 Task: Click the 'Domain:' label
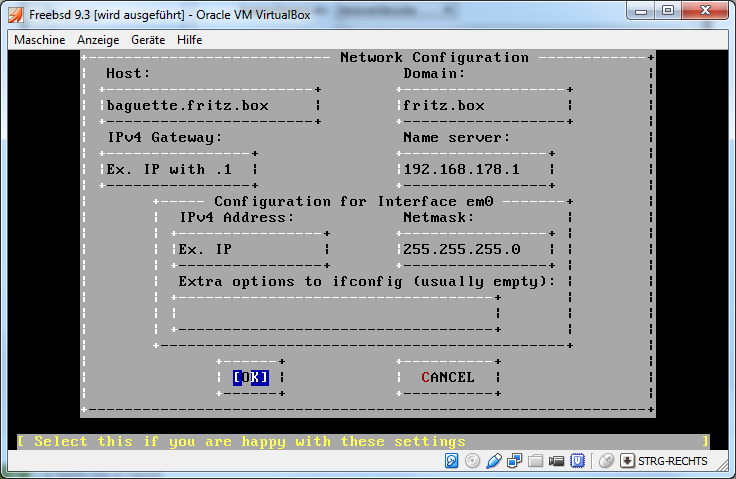click(x=434, y=73)
